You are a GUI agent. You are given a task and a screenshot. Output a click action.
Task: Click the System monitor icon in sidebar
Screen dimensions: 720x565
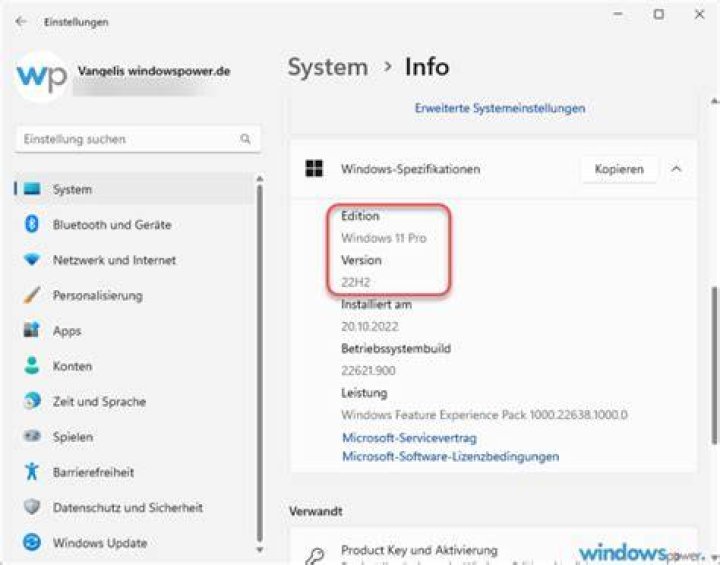tap(32, 189)
